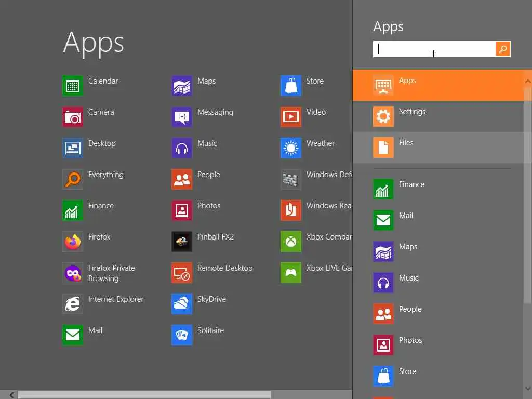Switch search scope to Settings
This screenshot has width=532, height=399.
[438, 116]
